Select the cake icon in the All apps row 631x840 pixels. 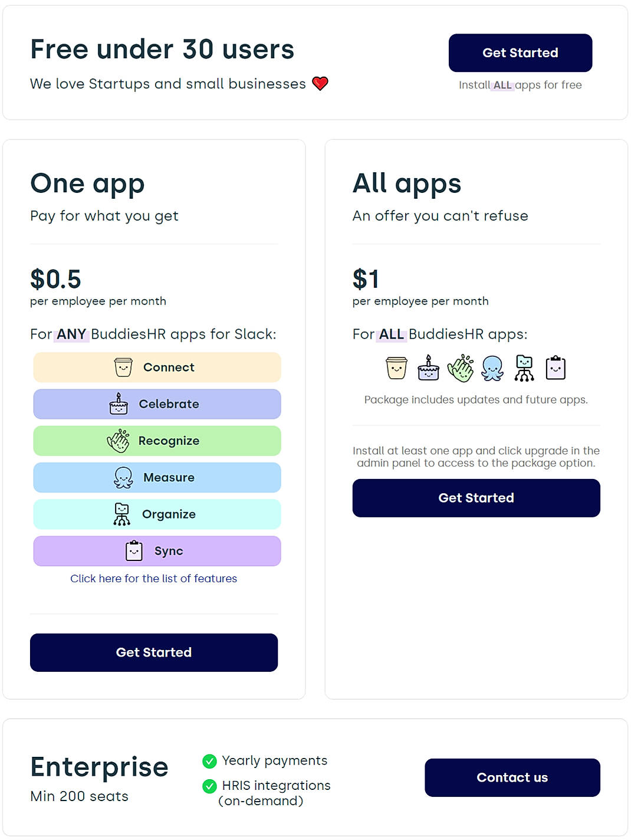428,367
